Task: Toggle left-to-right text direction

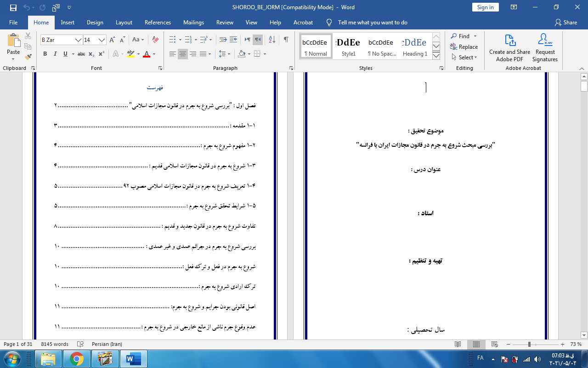Action: (x=248, y=40)
